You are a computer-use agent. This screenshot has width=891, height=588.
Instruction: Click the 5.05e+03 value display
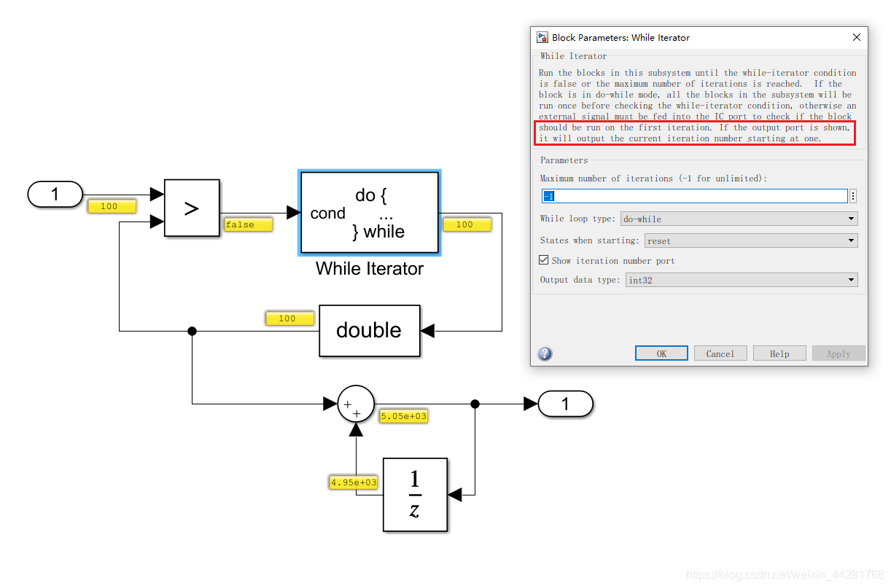(403, 416)
